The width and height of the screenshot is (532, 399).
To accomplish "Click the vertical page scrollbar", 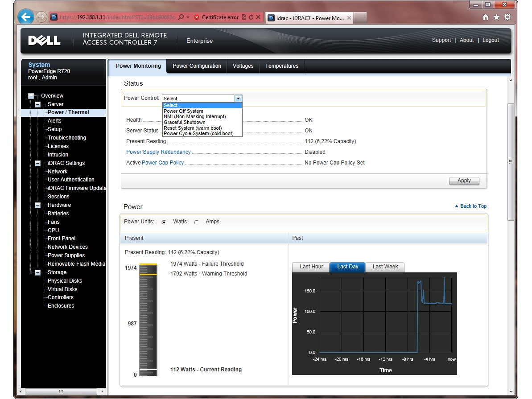I will pyautogui.click(x=511, y=162).
